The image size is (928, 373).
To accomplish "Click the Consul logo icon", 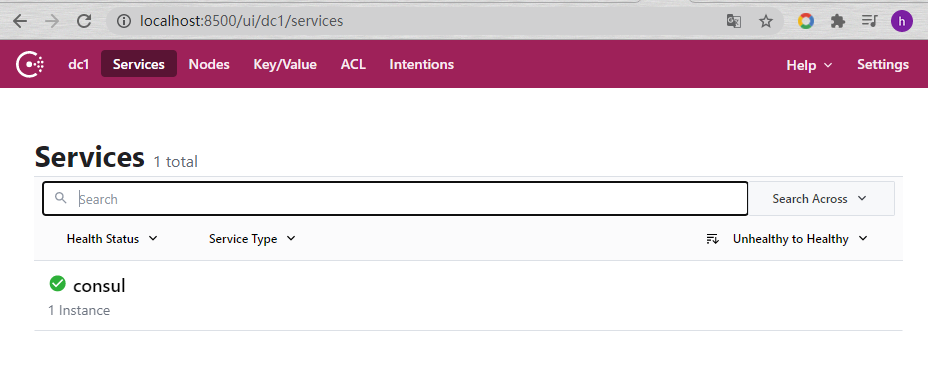I will 30,65.
